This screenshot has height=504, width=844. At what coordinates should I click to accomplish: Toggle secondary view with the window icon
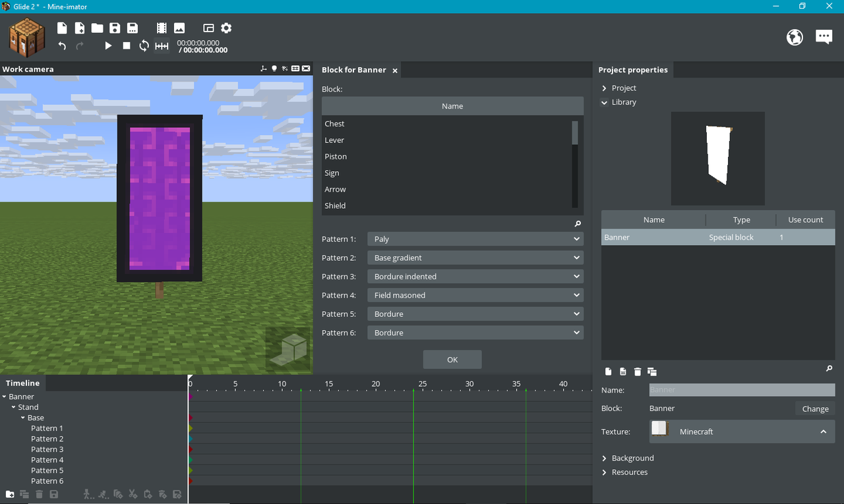point(208,28)
